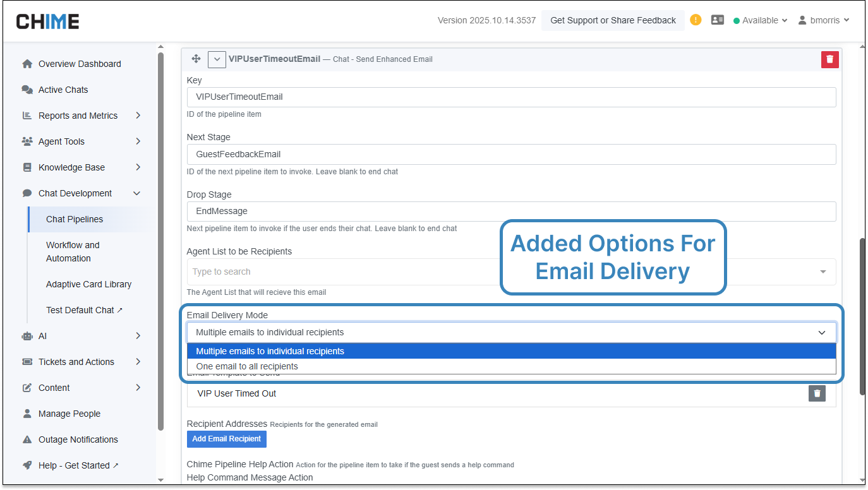Open the bmorris user menu

point(824,20)
